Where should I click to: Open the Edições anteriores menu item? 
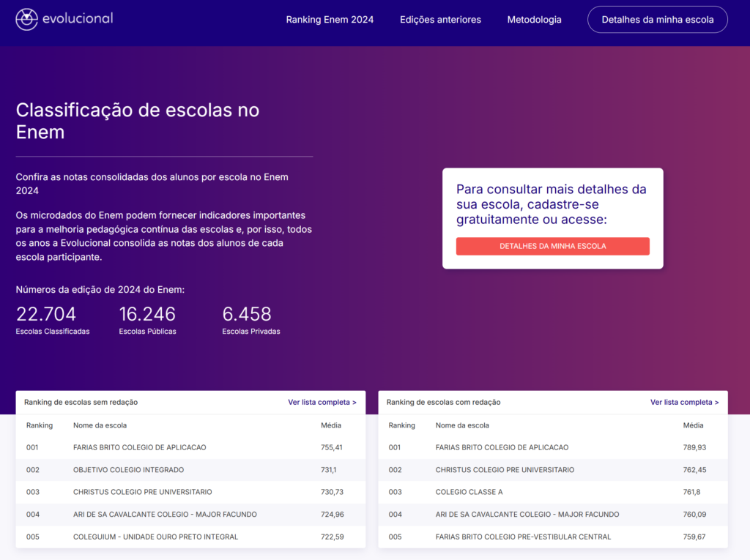(440, 20)
